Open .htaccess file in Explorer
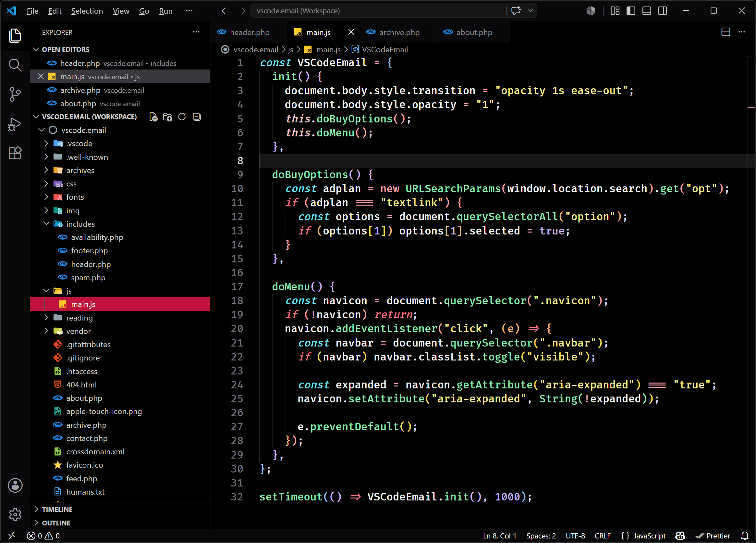The width and height of the screenshot is (756, 543). click(x=82, y=371)
